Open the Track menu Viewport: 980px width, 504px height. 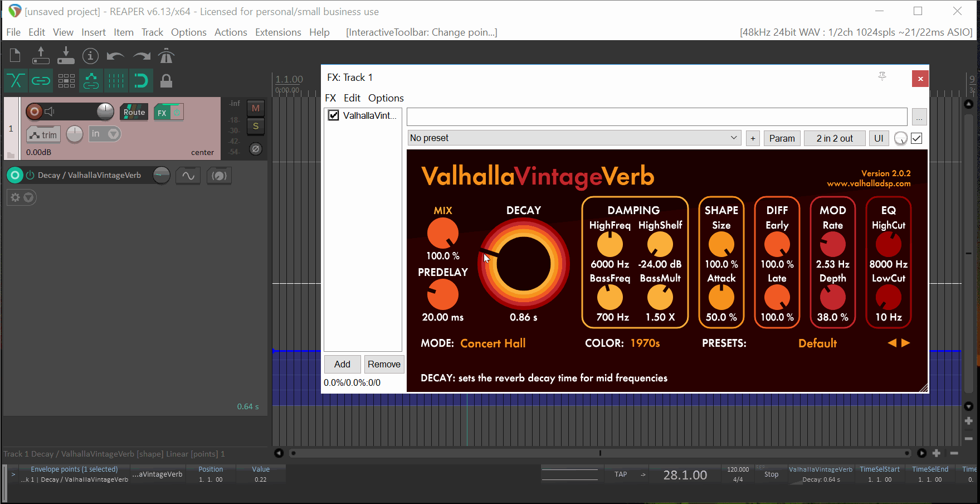(152, 32)
